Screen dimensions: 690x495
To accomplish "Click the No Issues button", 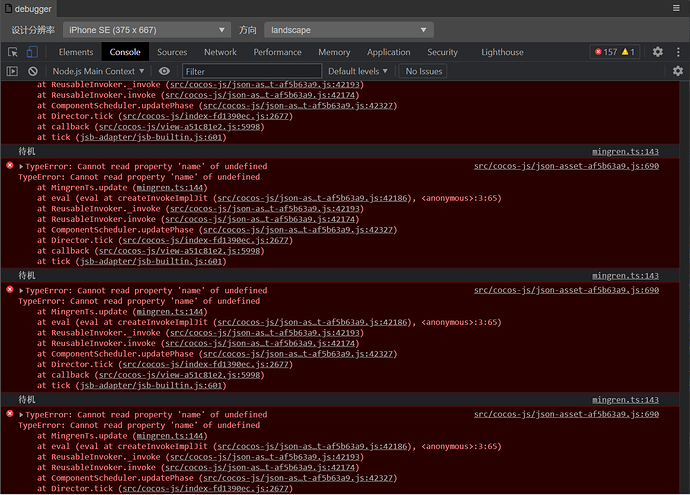I will [x=423, y=71].
